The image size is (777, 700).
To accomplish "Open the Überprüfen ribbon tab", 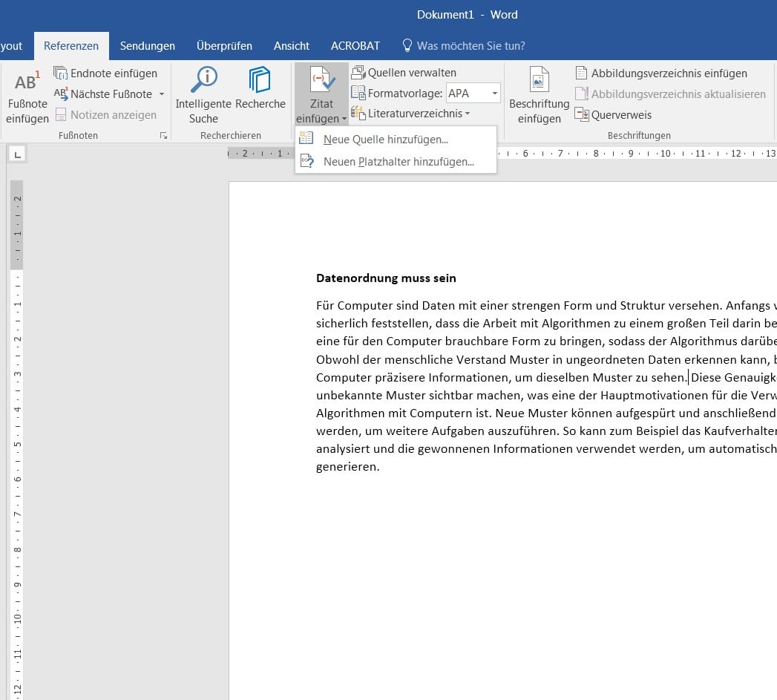I will (224, 46).
